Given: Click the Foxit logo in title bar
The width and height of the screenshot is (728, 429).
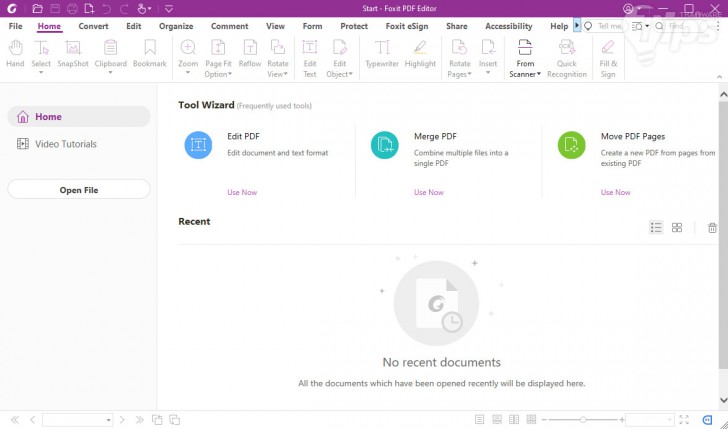Looking at the screenshot, I should pyautogui.click(x=12, y=8).
